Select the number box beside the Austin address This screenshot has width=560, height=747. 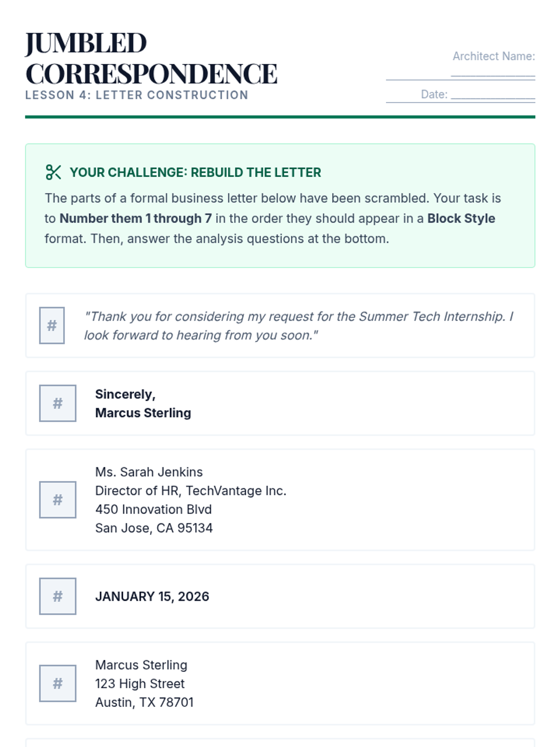(x=57, y=684)
